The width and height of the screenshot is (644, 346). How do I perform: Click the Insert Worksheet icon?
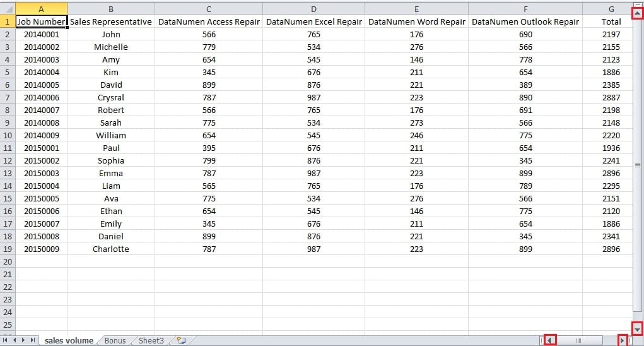[x=181, y=340]
